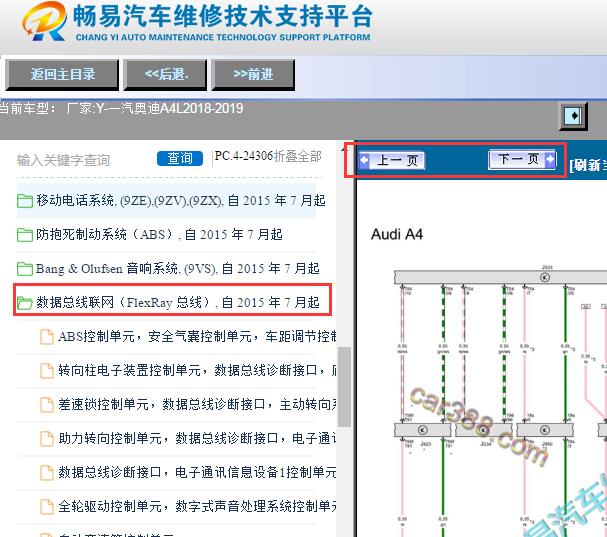Open 差速锁控制单元，数据总线诊断接口 page
This screenshot has height=537, width=607.
[x=197, y=405]
